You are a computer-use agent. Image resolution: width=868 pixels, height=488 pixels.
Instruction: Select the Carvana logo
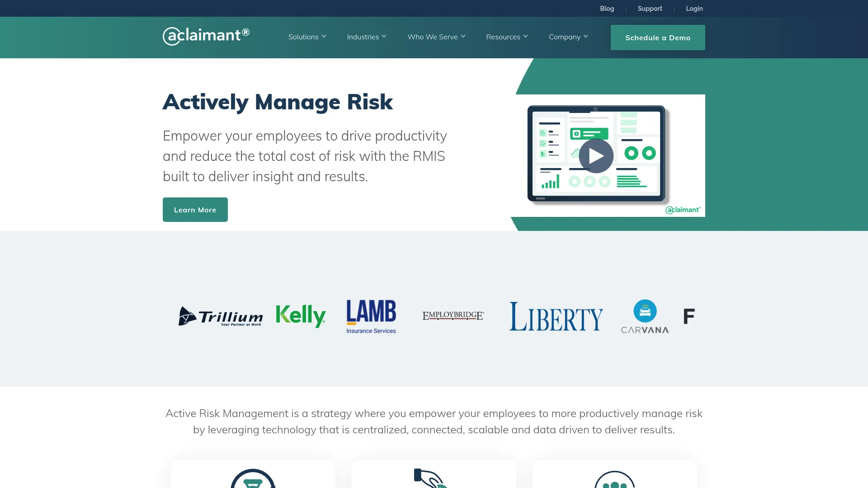645,316
